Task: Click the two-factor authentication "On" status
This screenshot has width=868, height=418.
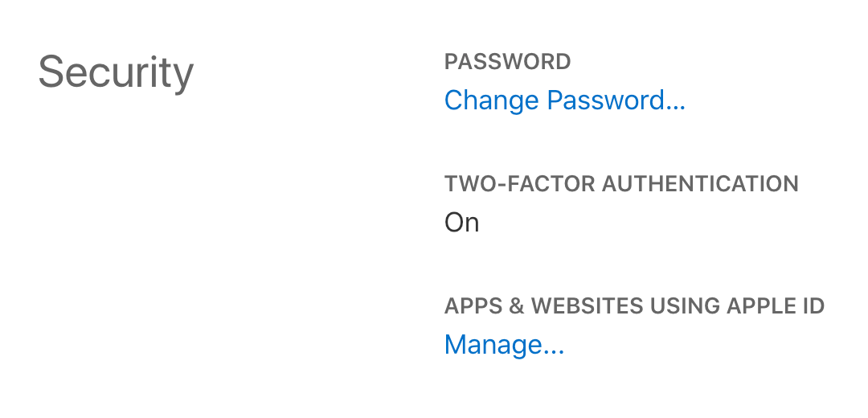Action: [461, 222]
